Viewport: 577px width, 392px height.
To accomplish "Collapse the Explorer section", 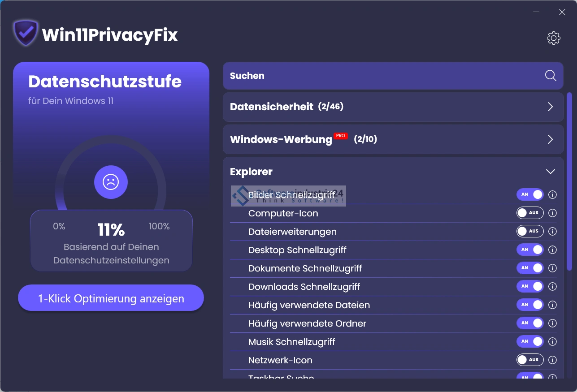I will (x=550, y=172).
